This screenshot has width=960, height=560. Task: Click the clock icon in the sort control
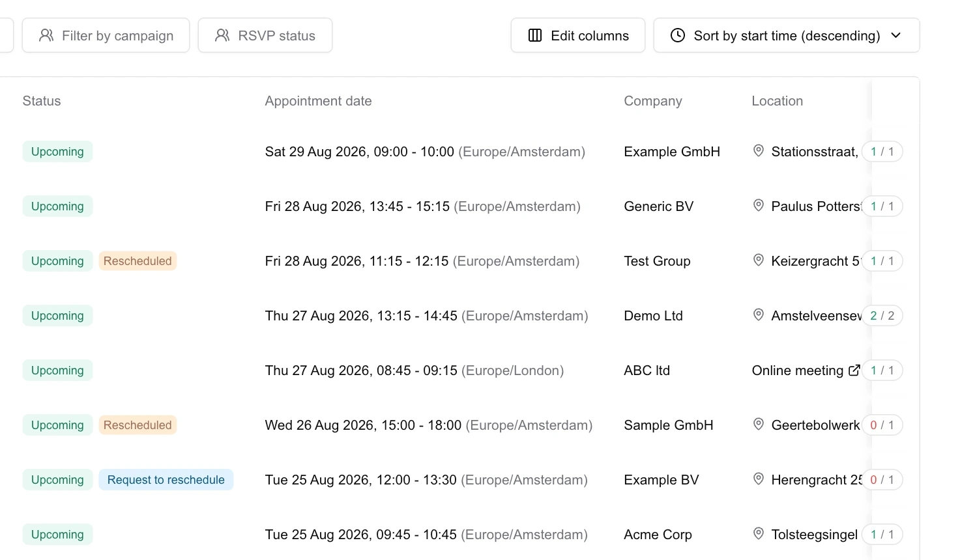(x=678, y=35)
